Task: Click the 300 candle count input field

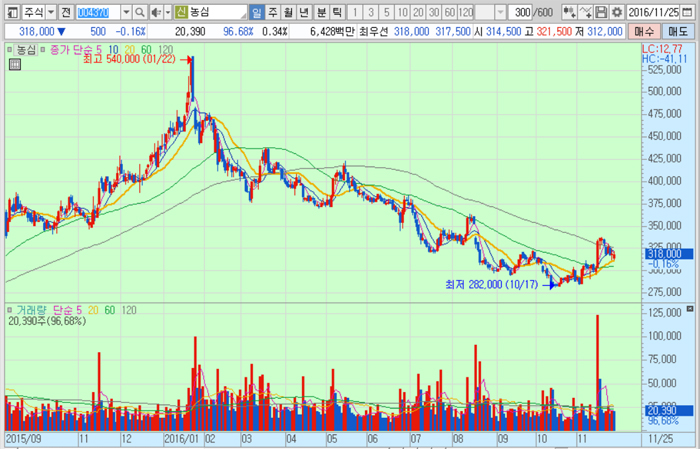Action: click(520, 12)
